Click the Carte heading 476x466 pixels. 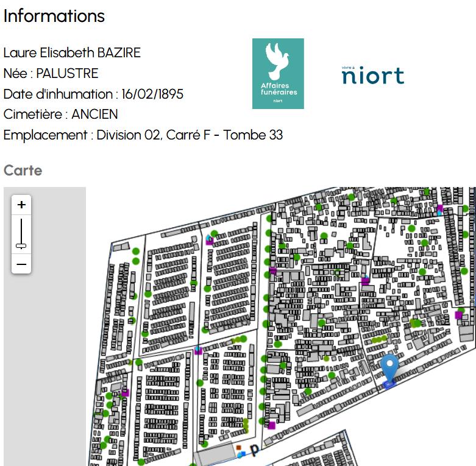pos(23,171)
